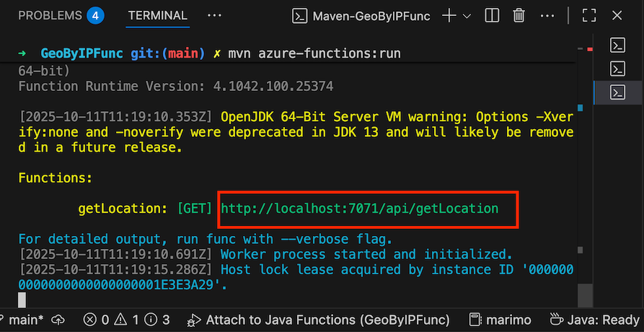
Task: Expand the hidden panel tabs overflow menu
Action: pos(214,15)
